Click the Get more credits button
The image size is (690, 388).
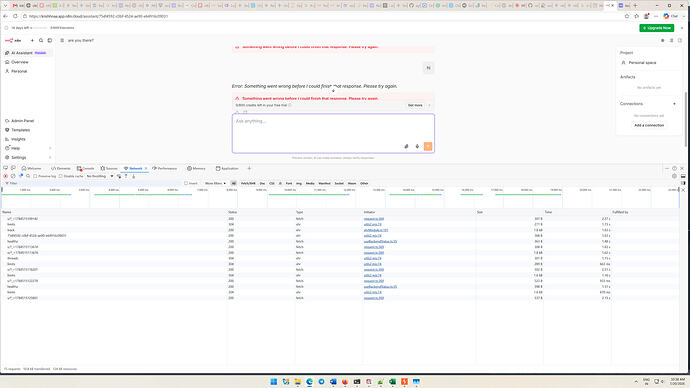tap(415, 106)
